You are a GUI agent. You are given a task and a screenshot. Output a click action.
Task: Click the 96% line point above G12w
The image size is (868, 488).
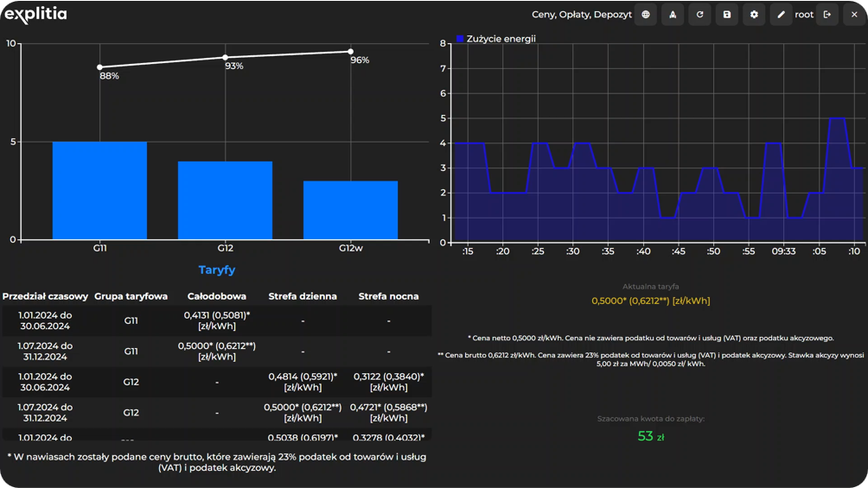click(350, 52)
